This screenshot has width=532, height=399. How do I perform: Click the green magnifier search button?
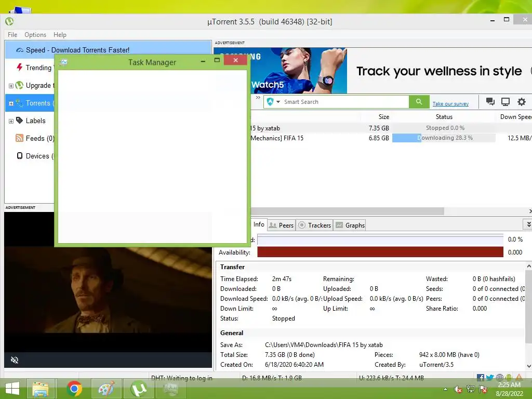tap(419, 102)
